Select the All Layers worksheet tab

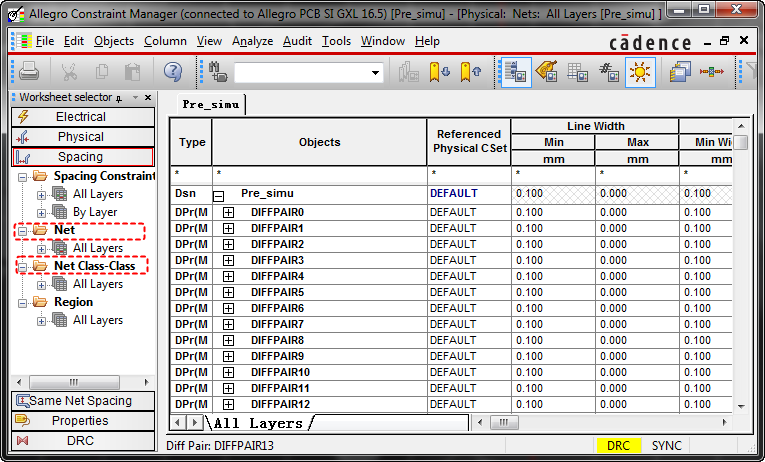(x=258, y=423)
